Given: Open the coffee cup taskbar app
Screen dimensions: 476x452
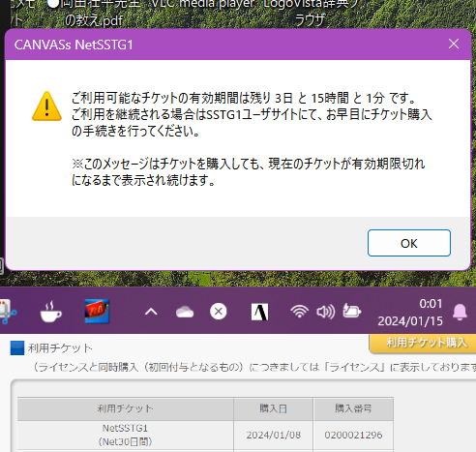Looking at the screenshot, I should [x=50, y=312].
